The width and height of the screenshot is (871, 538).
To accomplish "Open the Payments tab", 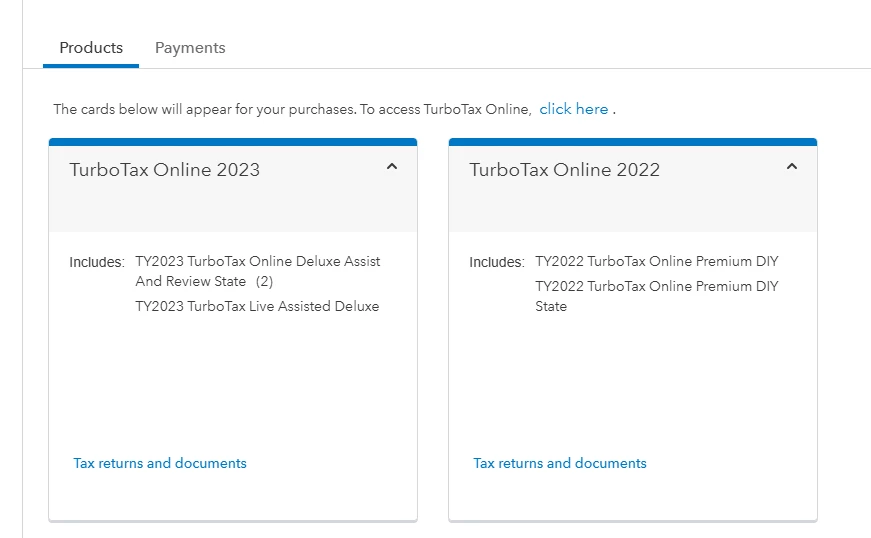I will coord(190,48).
